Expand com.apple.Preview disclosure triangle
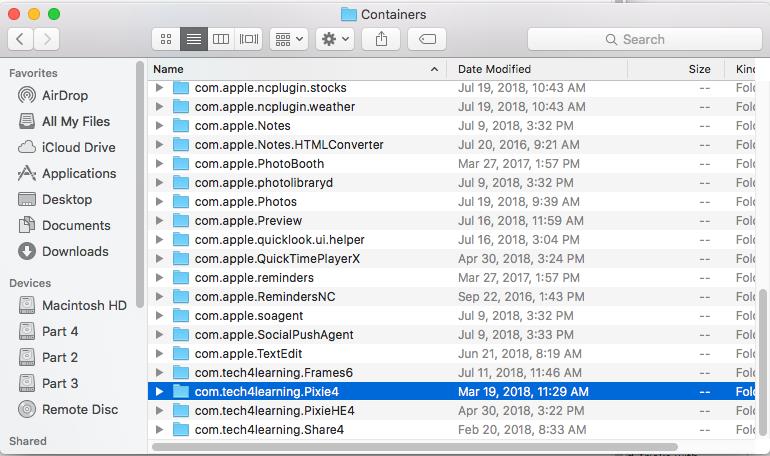770x456 pixels. pos(159,221)
